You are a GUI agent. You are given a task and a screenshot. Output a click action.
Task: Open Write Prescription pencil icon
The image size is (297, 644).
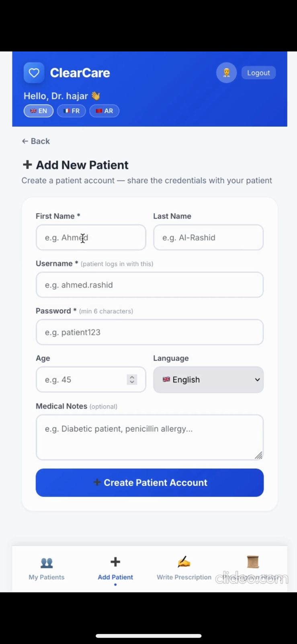tap(184, 561)
